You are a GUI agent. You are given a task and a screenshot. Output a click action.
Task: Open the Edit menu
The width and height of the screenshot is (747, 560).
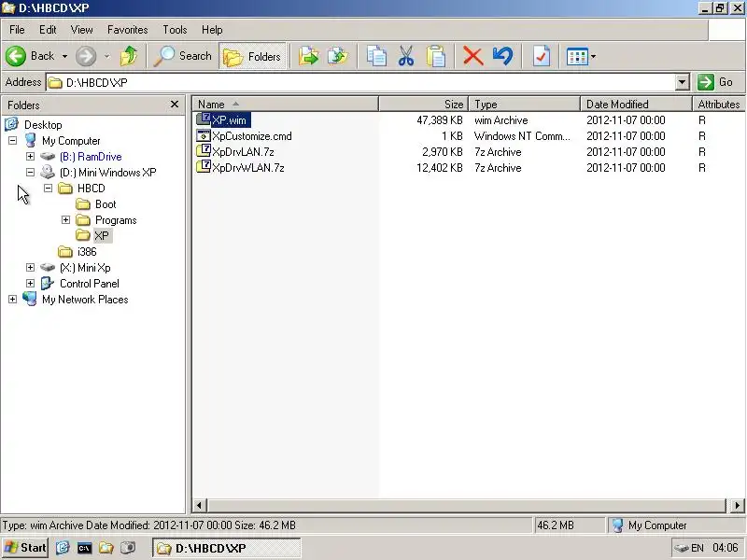coord(48,30)
